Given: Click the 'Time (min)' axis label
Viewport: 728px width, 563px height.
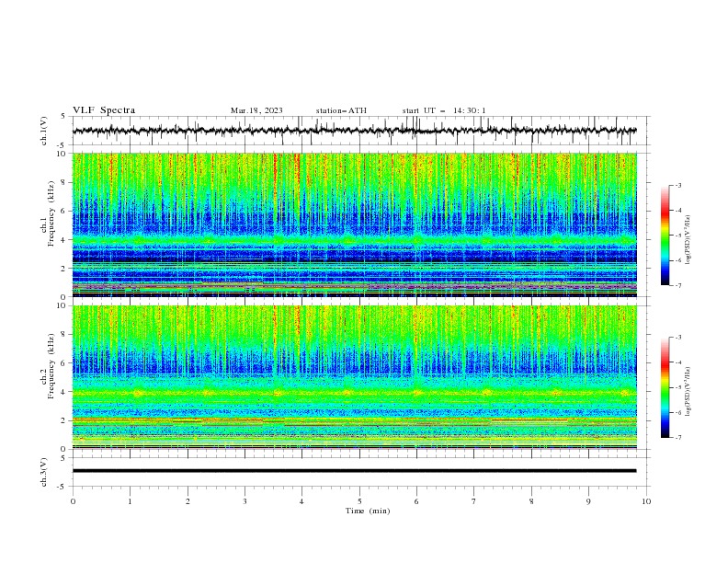Looking at the screenshot, I should tap(368, 511).
